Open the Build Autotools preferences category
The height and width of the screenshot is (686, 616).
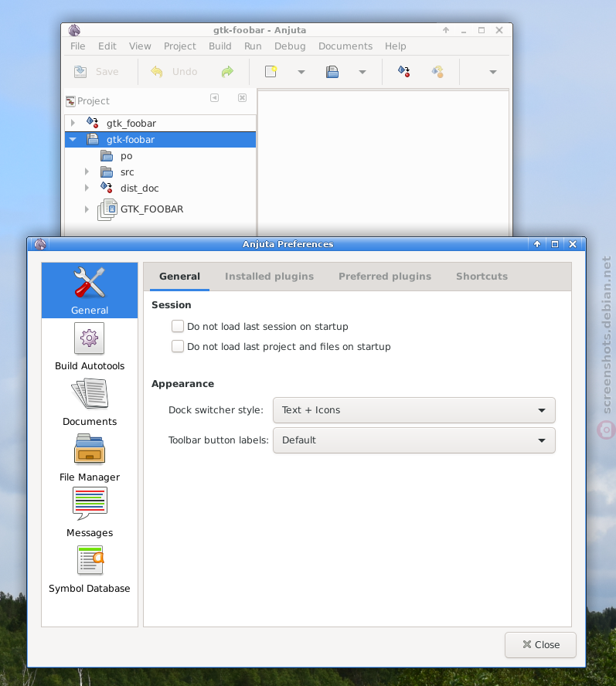coord(90,347)
